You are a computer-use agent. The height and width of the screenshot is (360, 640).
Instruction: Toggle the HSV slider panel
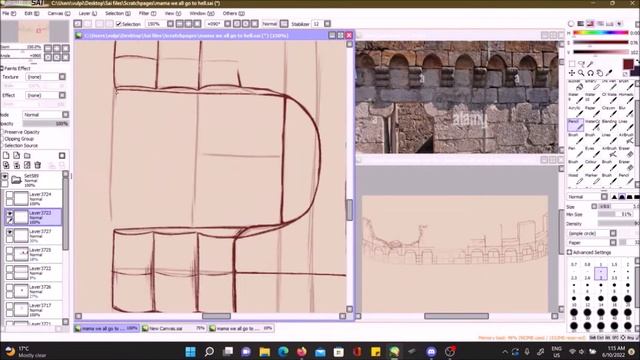pyautogui.click(x=590, y=24)
